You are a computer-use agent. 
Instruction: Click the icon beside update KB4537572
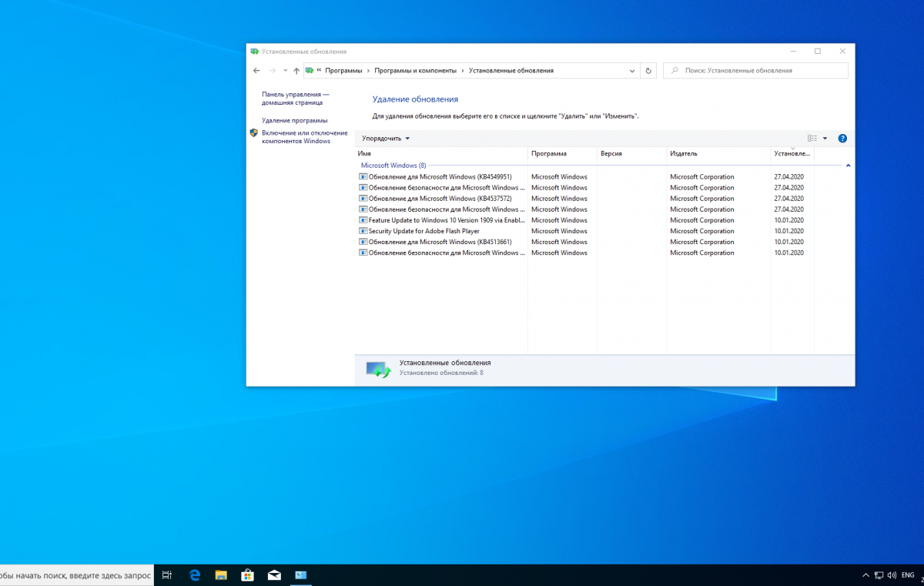pyautogui.click(x=363, y=199)
